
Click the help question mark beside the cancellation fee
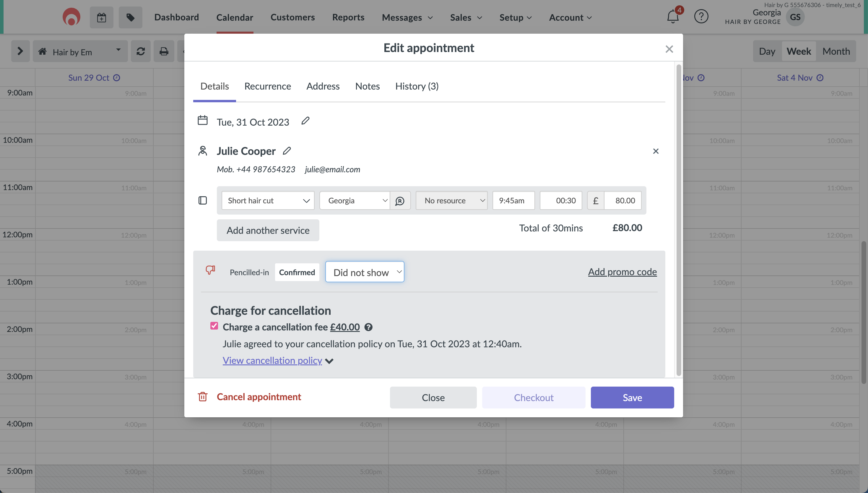[x=368, y=327]
